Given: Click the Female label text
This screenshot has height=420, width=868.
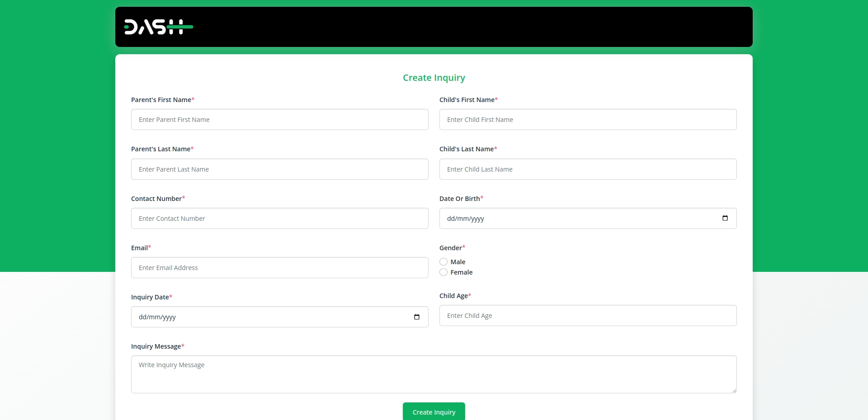Looking at the screenshot, I should pos(462,272).
